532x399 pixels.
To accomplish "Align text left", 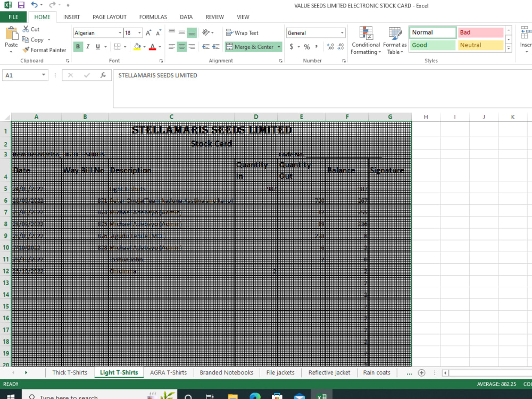I will (172, 46).
